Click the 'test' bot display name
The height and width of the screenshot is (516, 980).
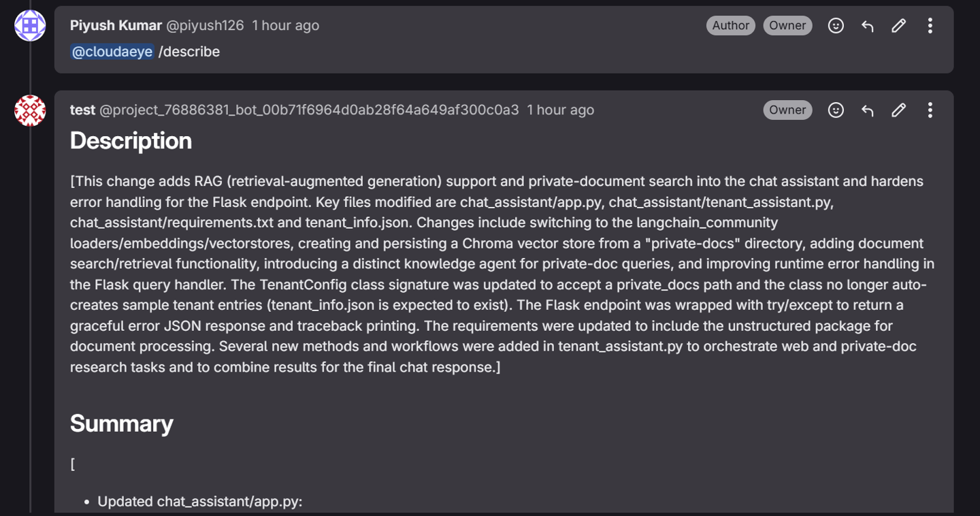82,110
